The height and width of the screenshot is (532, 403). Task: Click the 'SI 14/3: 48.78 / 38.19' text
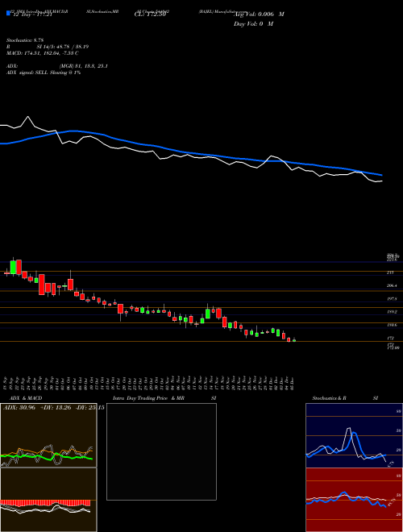click(62, 47)
